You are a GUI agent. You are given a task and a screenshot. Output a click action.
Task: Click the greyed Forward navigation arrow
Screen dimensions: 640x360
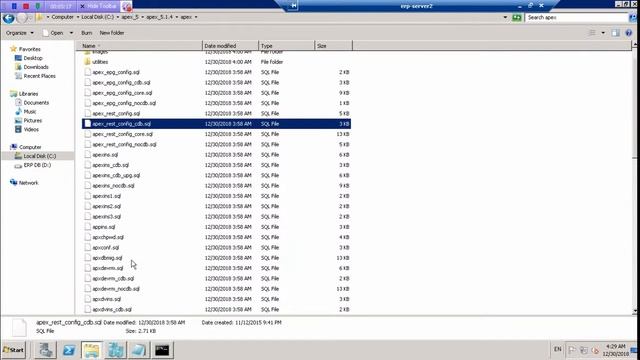[22, 18]
